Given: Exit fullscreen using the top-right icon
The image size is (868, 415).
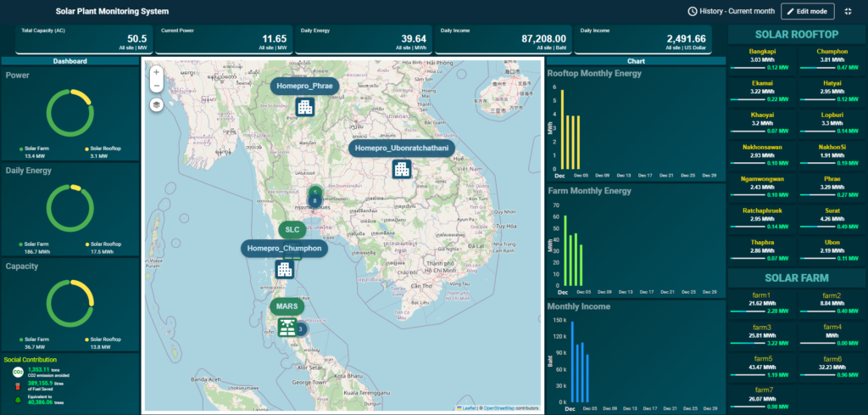Looking at the screenshot, I should (x=849, y=11).
